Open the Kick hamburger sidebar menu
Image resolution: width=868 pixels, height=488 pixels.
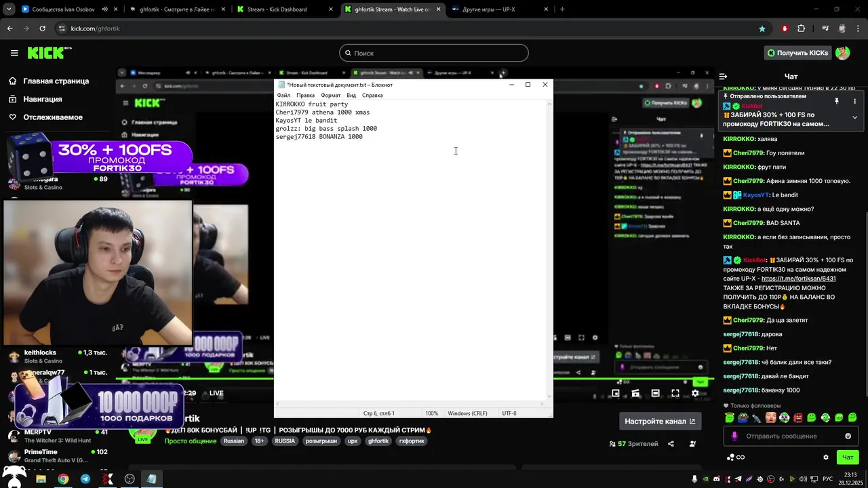pos(14,53)
